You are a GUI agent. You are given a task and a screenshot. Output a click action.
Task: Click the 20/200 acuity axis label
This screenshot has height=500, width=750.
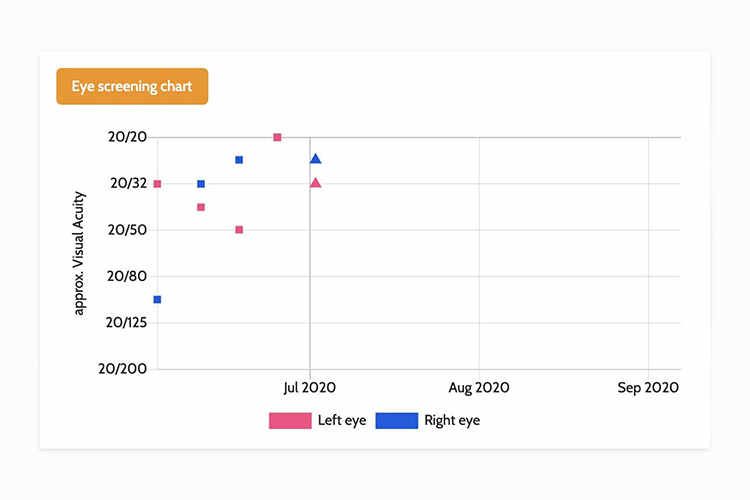coord(122,369)
